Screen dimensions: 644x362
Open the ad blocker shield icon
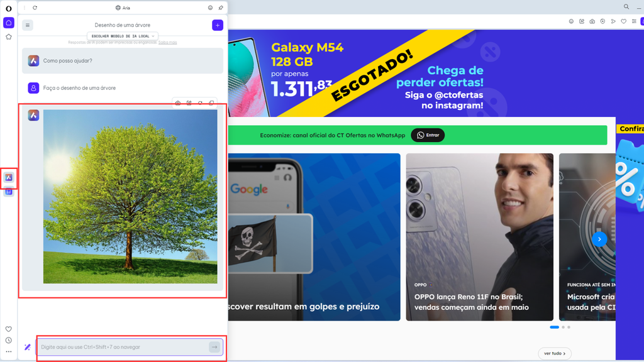tap(602, 21)
